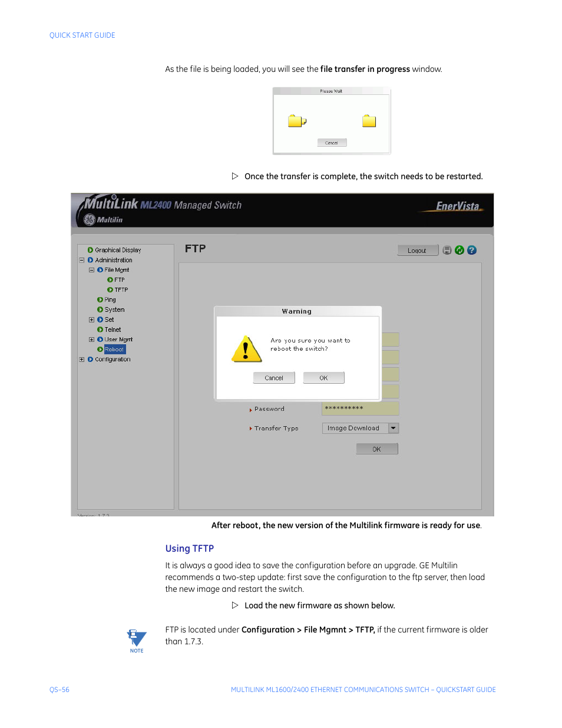
Task: Click the green FTP tree icon
Action: [110, 280]
